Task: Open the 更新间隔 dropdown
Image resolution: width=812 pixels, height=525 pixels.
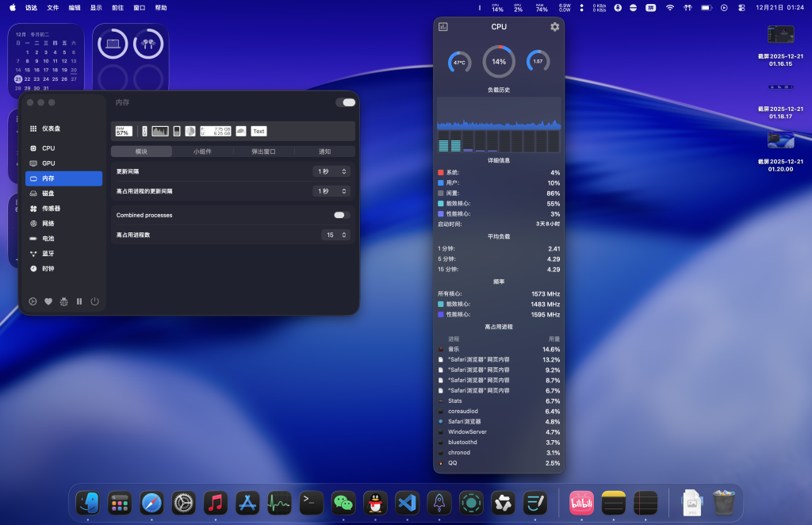Action: point(331,171)
